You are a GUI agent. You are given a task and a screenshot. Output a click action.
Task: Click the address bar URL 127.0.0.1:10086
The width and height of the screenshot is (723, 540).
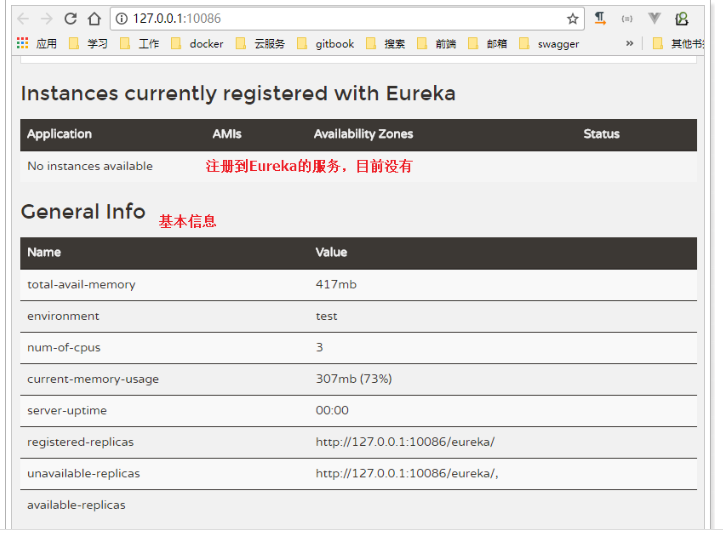coord(177,19)
